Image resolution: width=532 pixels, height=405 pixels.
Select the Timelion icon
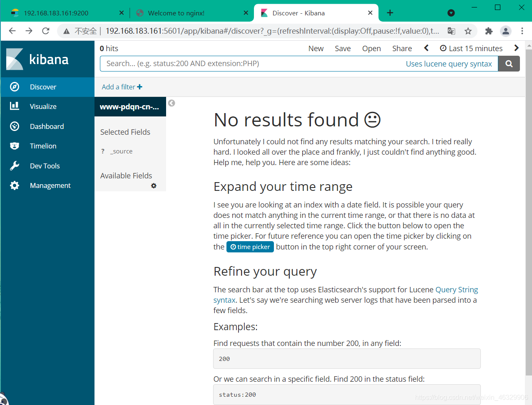(x=15, y=146)
